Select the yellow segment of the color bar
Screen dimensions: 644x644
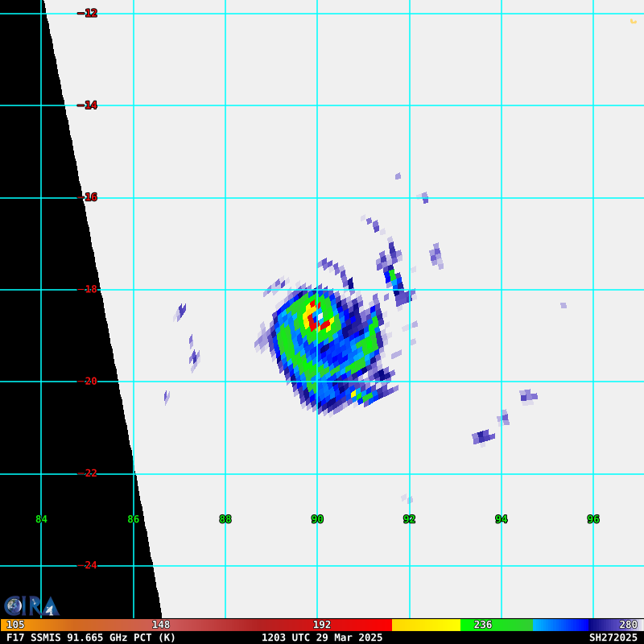click(x=425, y=625)
